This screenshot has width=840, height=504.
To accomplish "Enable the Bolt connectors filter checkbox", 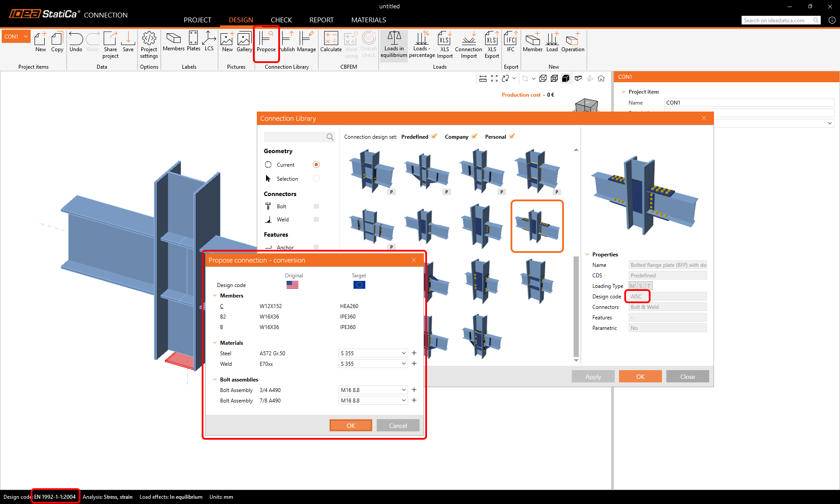I will point(316,206).
